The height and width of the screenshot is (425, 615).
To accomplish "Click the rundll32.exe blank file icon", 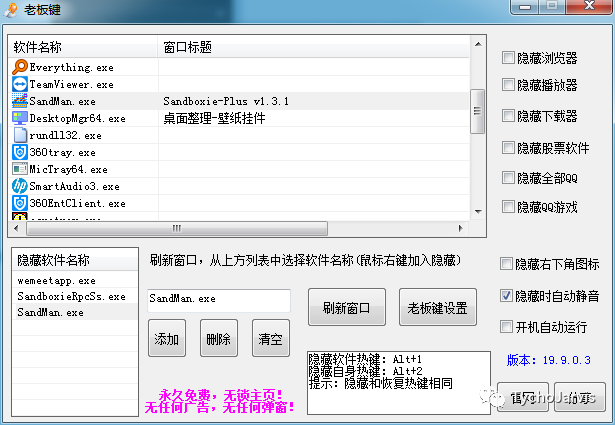I will point(20,135).
